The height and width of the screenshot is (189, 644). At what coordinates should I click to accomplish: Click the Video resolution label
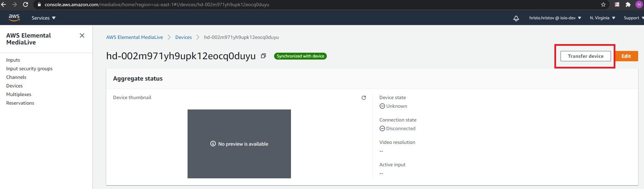pyautogui.click(x=397, y=142)
